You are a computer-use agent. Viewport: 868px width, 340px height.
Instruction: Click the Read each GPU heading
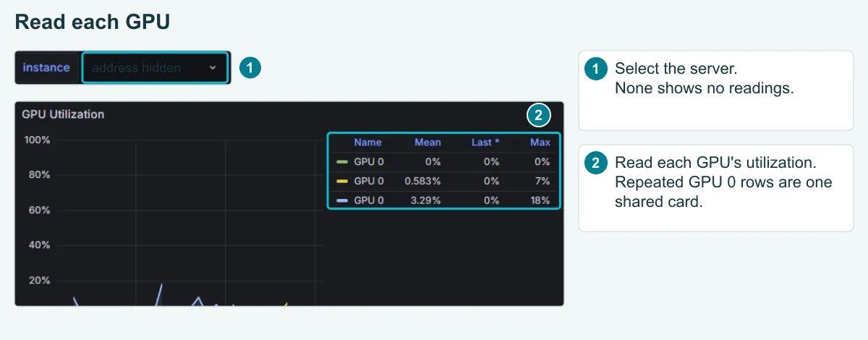coord(93,22)
